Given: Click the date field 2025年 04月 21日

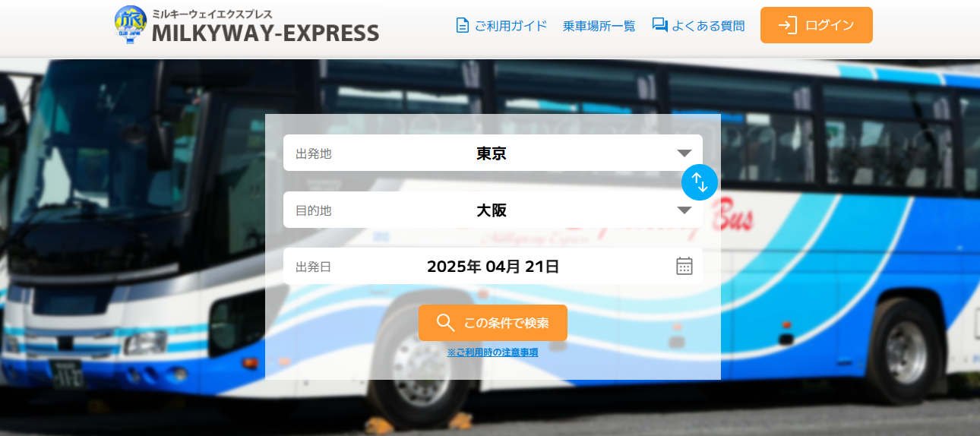Looking at the screenshot, I should click(493, 266).
